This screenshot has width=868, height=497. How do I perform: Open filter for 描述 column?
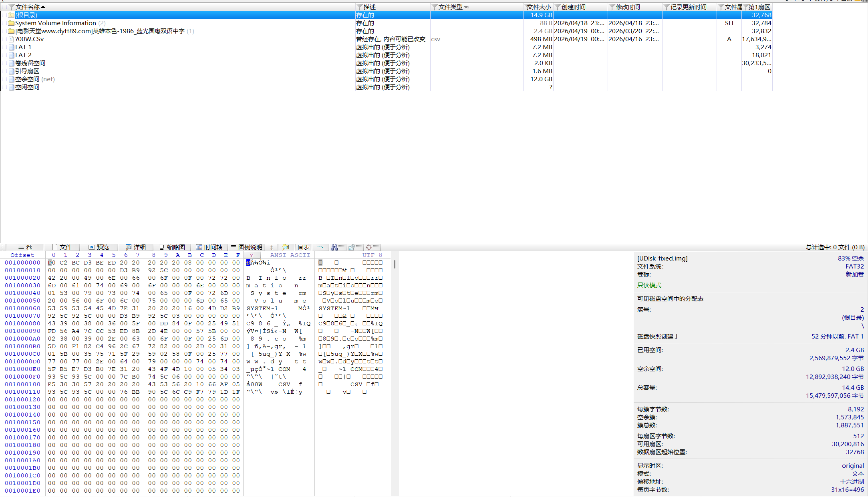360,7
